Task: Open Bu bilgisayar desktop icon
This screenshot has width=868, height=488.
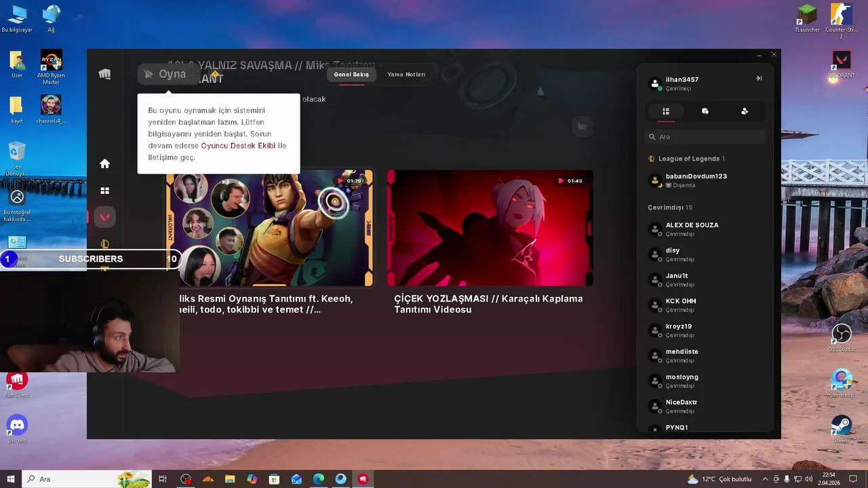Action: click(17, 19)
